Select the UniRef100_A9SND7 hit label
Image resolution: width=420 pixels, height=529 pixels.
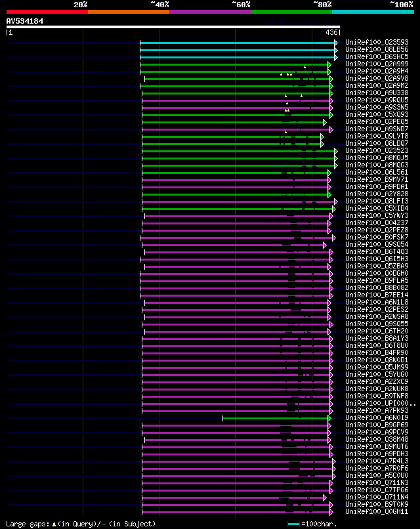[377, 129]
